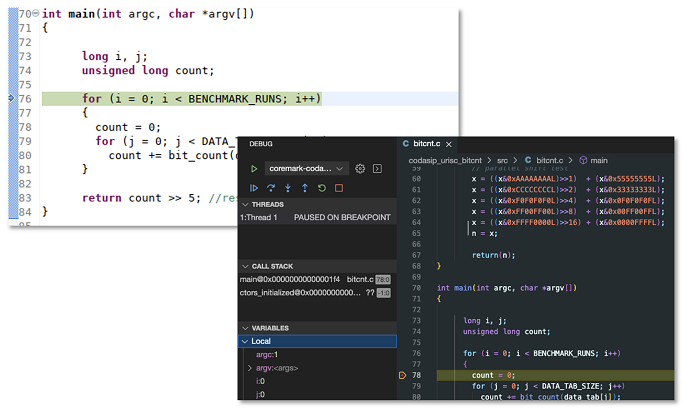The width and height of the screenshot is (684, 409).
Task: Click the bitcnt.c breadcrumb item
Action: pyautogui.click(x=544, y=160)
